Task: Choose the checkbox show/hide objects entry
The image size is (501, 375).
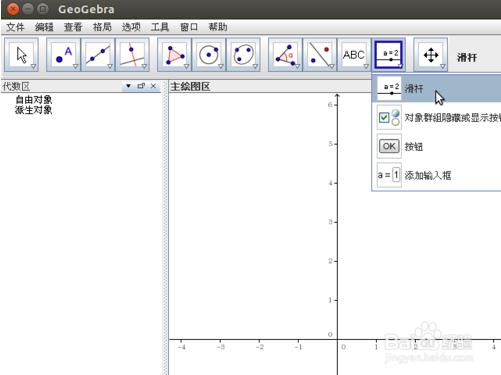Action: point(437,117)
